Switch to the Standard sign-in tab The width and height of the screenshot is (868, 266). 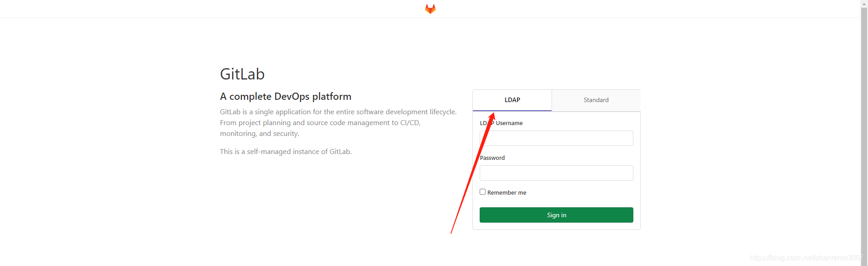596,100
